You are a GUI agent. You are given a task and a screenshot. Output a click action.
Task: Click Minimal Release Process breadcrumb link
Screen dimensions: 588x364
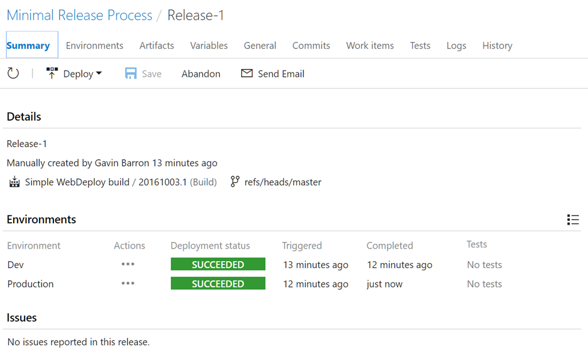(79, 16)
